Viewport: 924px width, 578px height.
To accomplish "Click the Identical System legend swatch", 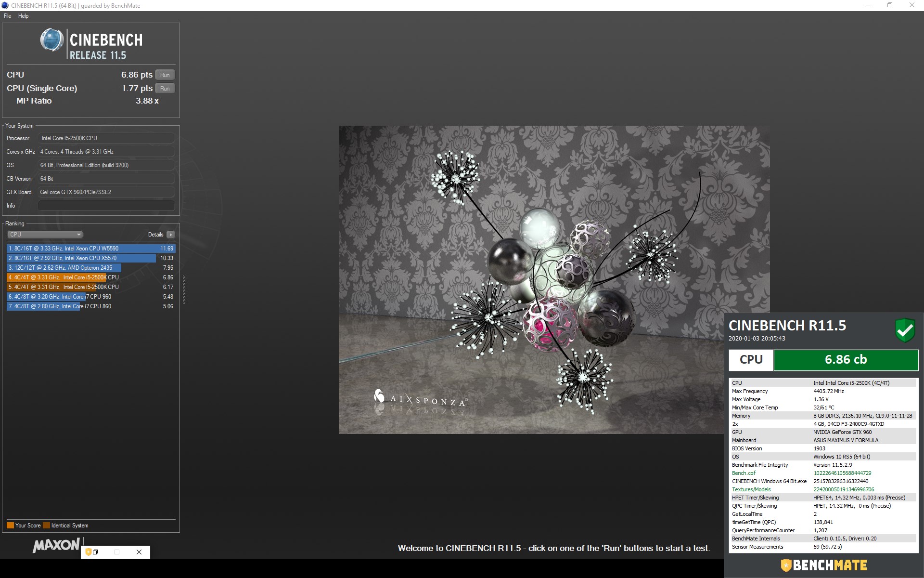I will 46,525.
